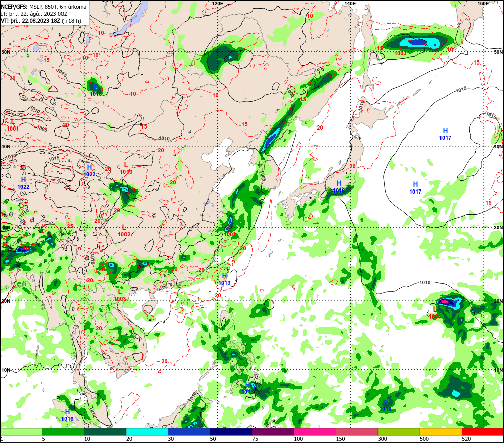Viewport: 504px width, 443px height.
Task: Click the 40N label on the left edge
Action: click(6, 146)
